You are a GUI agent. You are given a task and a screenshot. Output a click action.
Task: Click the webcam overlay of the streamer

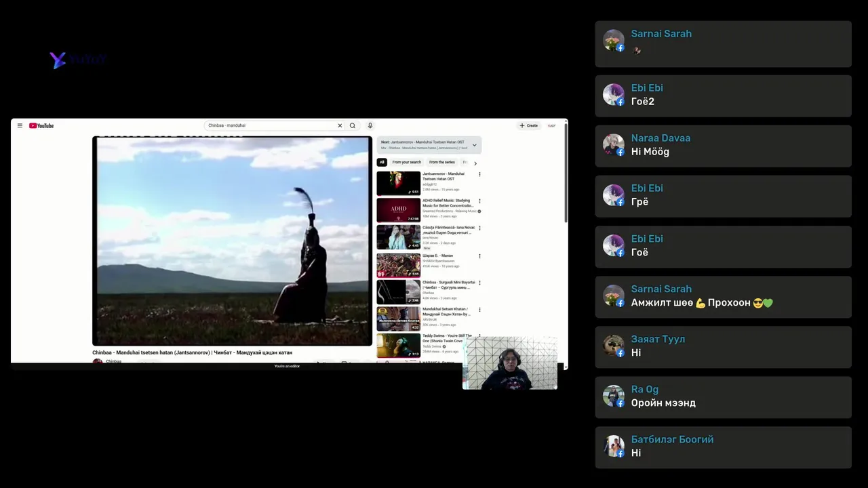click(x=510, y=363)
